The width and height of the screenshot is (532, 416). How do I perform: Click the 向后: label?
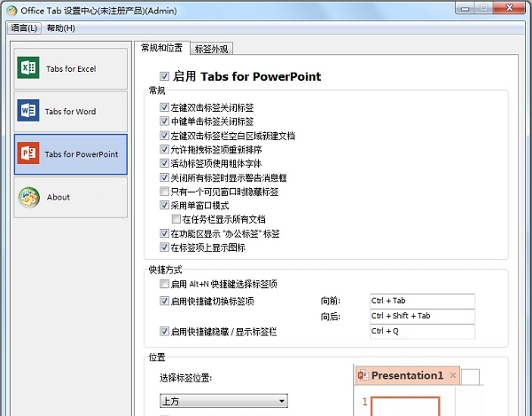331,317
